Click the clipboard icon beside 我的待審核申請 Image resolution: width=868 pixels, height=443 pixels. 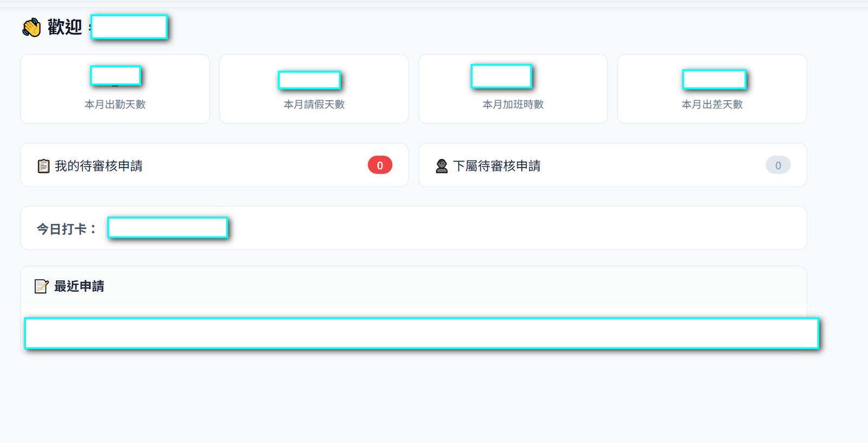coord(43,166)
